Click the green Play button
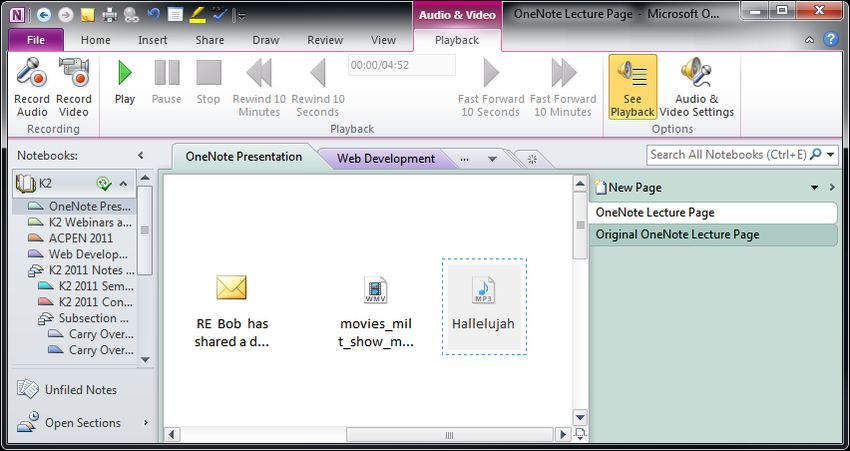The width and height of the screenshot is (850, 451). (125, 81)
